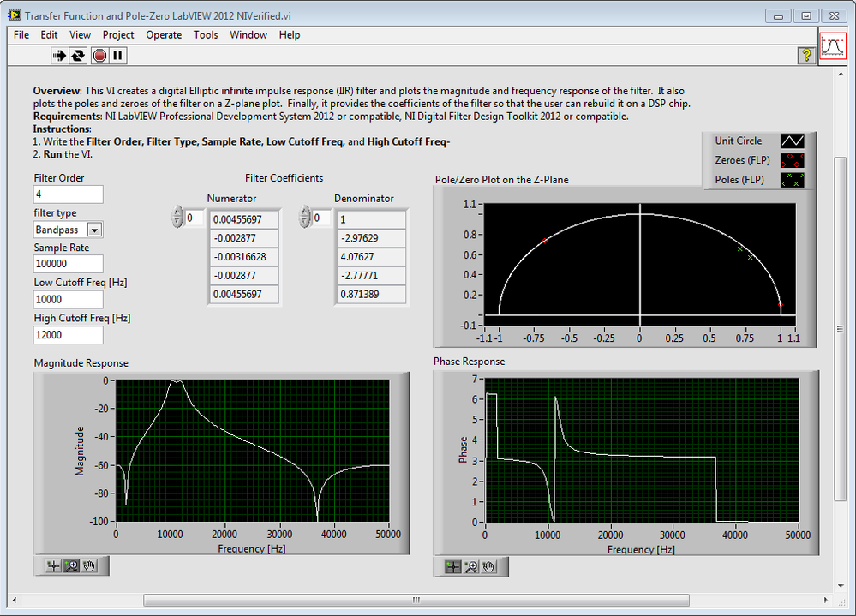Click the Phase Response Frequency [Hz] axis label
Screen dimensions: 856x616
[x=641, y=550]
